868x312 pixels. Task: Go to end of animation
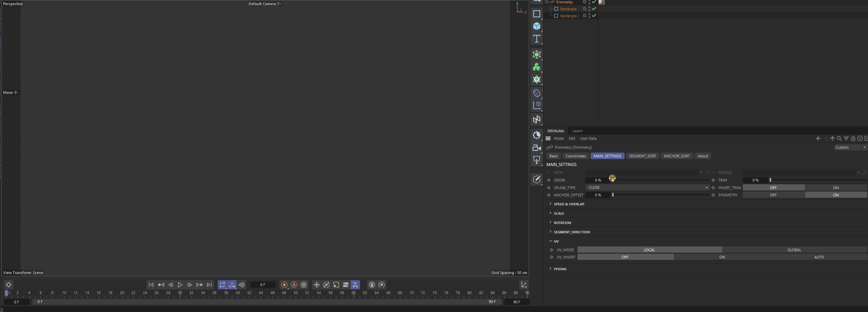209,285
